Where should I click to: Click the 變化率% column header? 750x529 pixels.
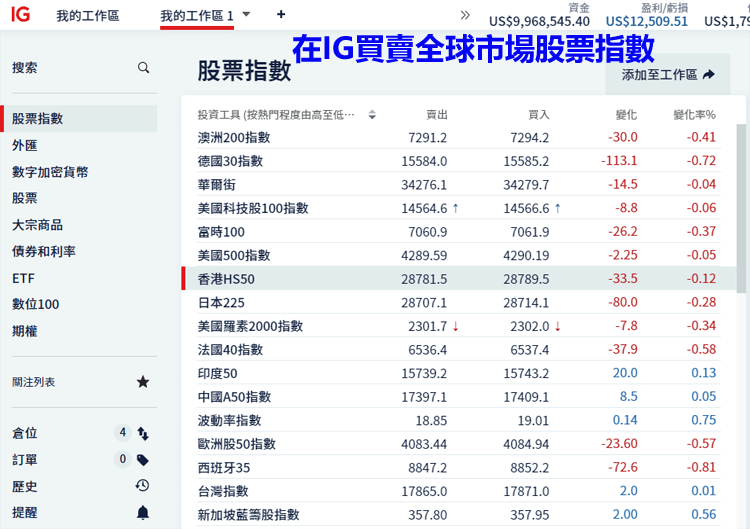click(x=695, y=115)
